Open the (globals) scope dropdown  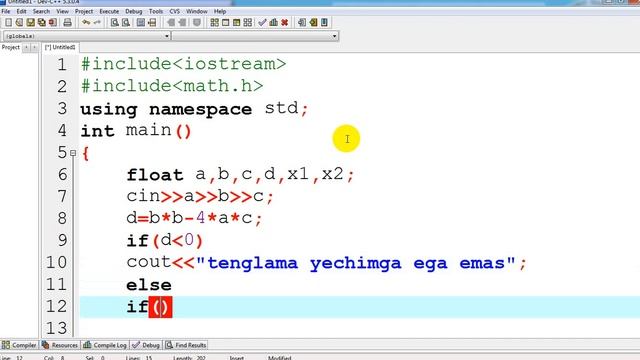click(x=87, y=36)
